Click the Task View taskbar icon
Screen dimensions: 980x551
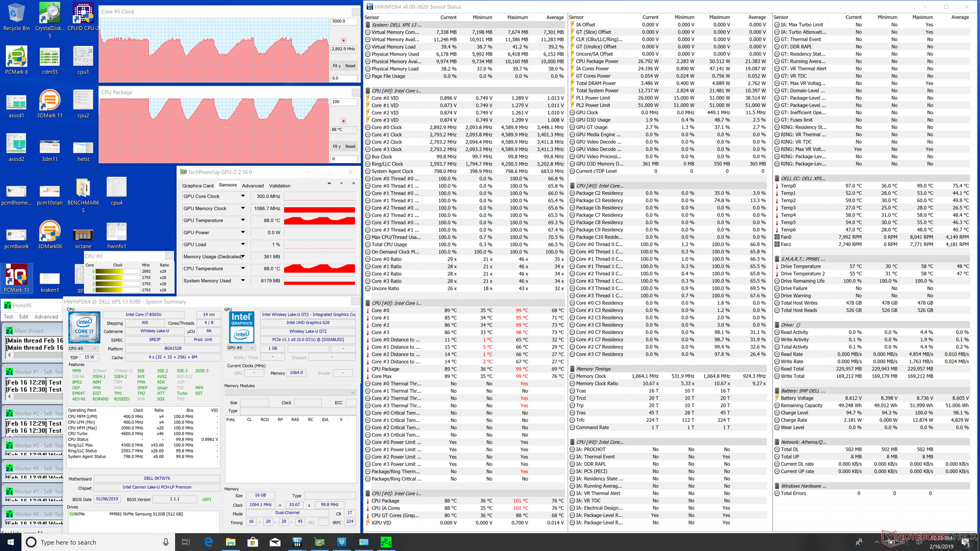[186, 542]
